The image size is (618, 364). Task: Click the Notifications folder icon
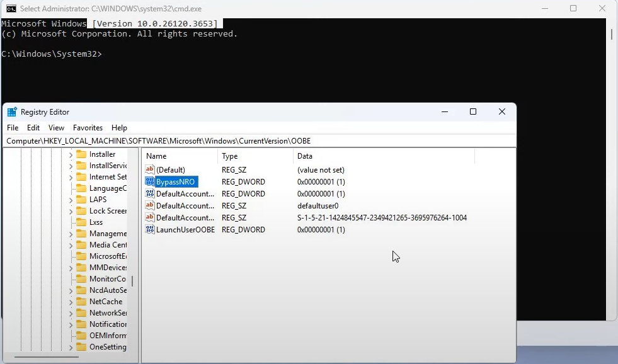coord(81,324)
